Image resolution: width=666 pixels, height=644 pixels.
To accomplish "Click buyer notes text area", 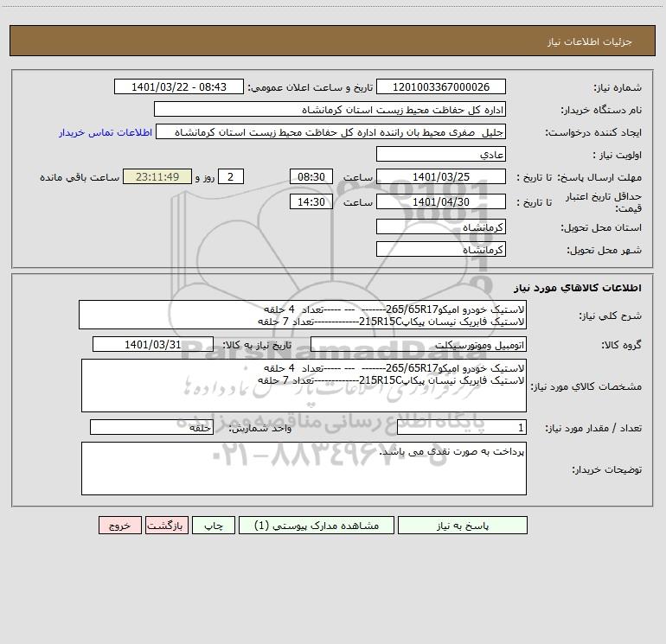I will point(304,469).
